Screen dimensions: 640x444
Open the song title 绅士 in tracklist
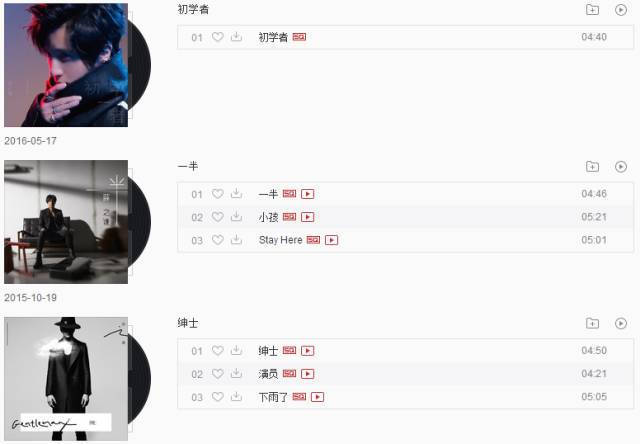[268, 351]
